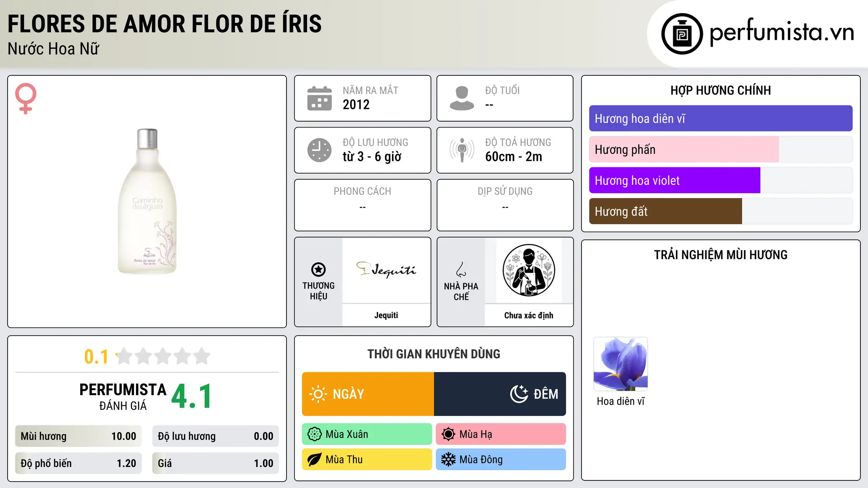Image resolution: width=868 pixels, height=488 pixels.
Task: Click the pink female gender symbol
Action: coord(25,98)
